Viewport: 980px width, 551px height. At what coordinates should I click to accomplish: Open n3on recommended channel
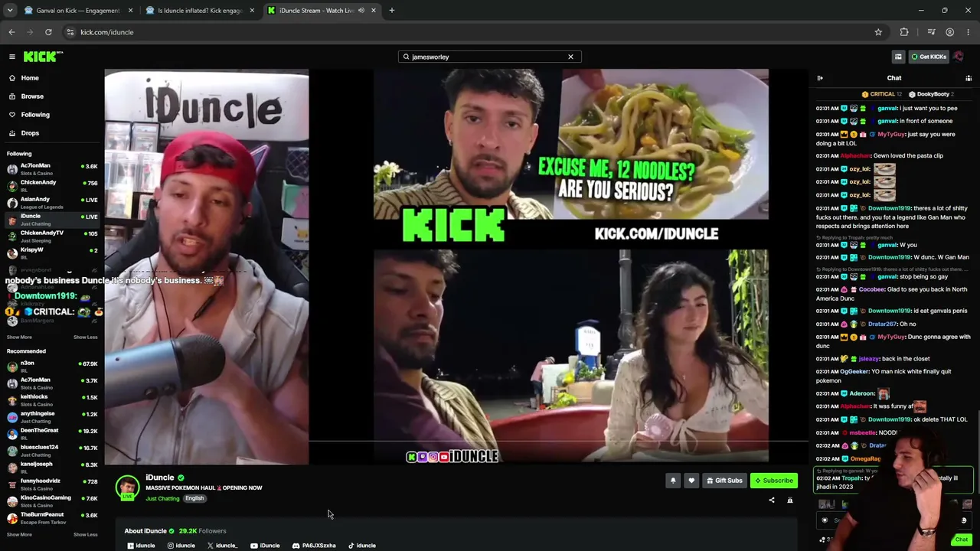[52, 366]
